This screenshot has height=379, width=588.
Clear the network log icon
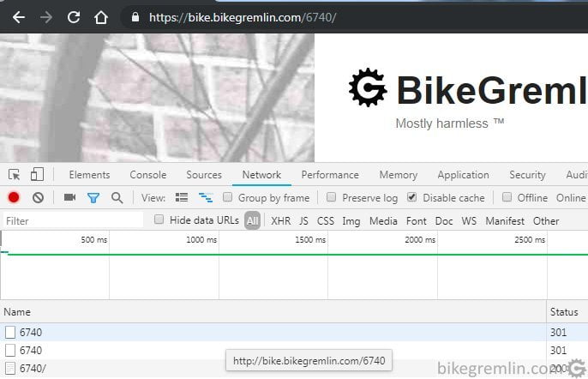click(x=38, y=197)
